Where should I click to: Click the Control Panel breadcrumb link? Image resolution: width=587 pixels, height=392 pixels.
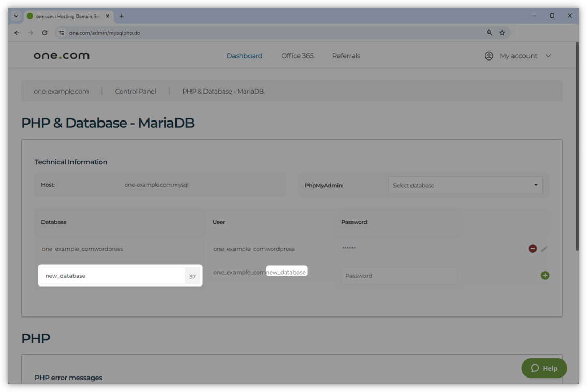pyautogui.click(x=136, y=92)
